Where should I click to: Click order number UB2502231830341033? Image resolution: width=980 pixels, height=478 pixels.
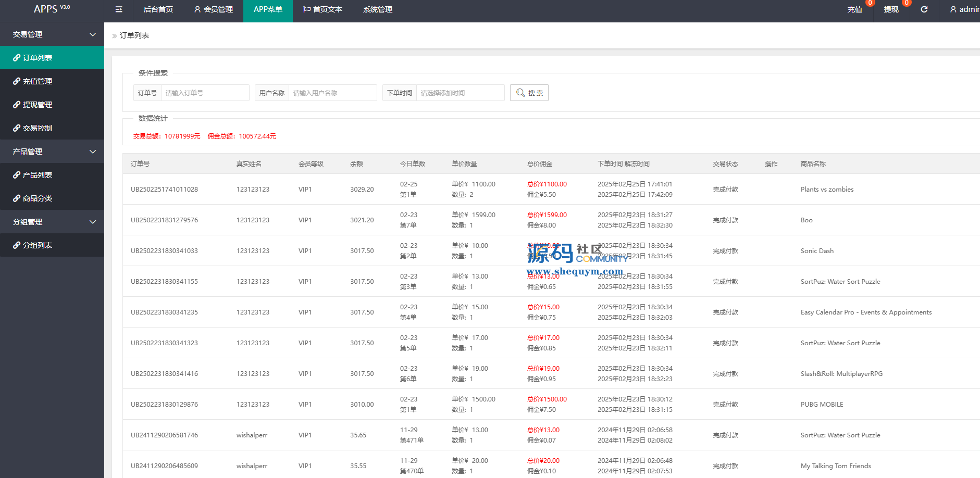pos(164,251)
